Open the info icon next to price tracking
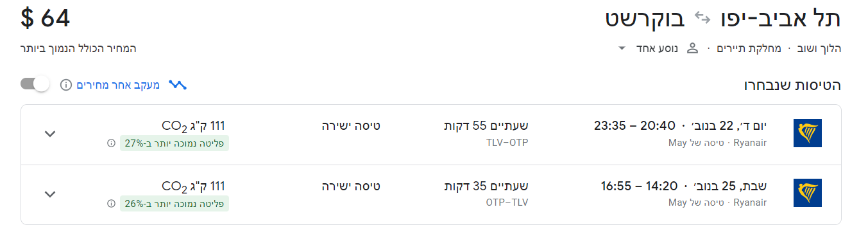 (66, 85)
